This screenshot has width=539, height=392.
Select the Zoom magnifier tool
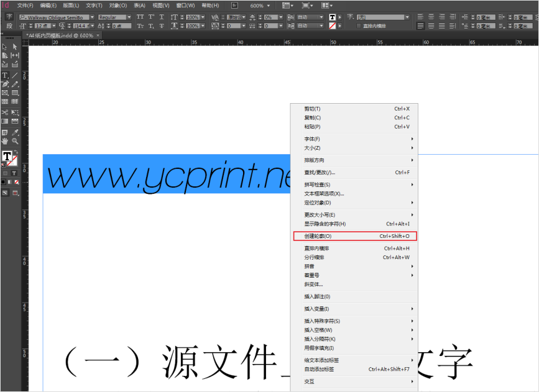coord(15,141)
